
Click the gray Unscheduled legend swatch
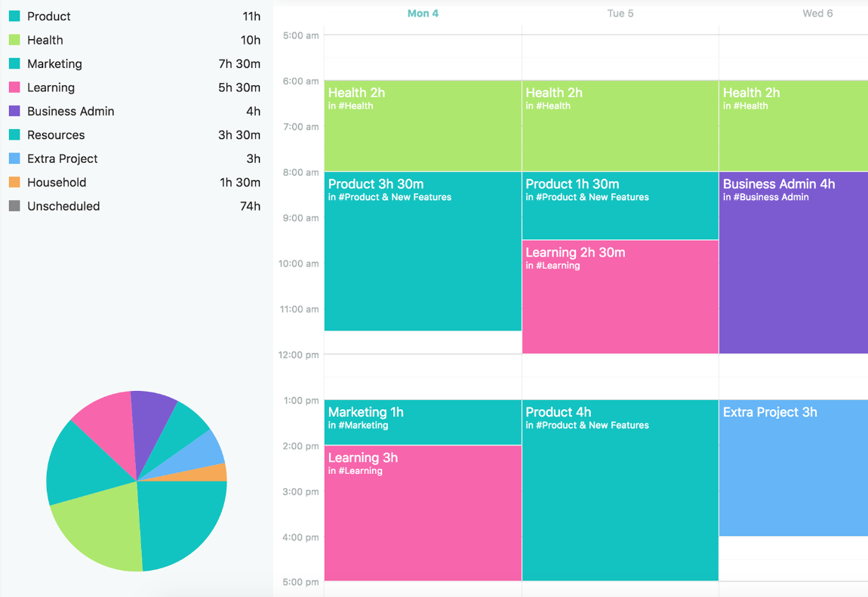click(14, 206)
